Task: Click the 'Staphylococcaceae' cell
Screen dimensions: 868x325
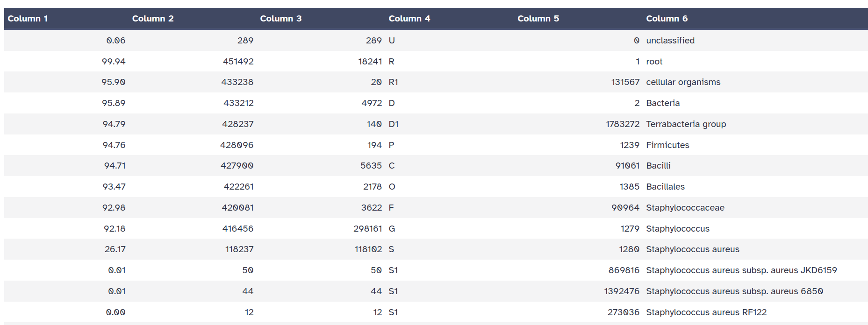Action: 685,208
